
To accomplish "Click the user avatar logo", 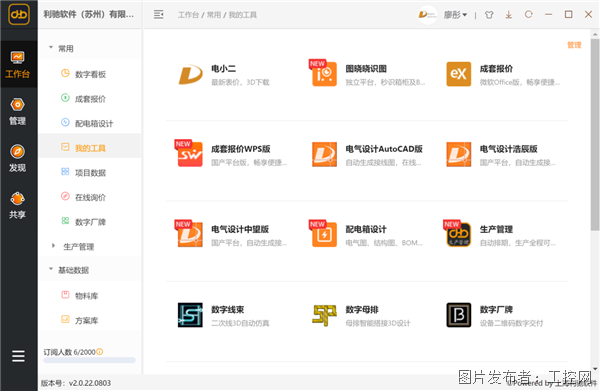I will (427, 15).
